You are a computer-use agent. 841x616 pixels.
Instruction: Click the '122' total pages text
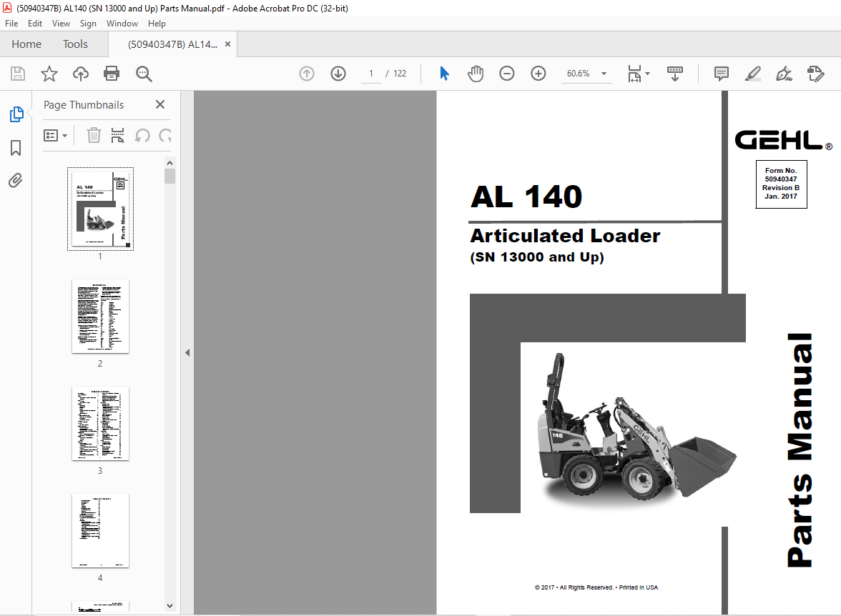click(x=400, y=74)
